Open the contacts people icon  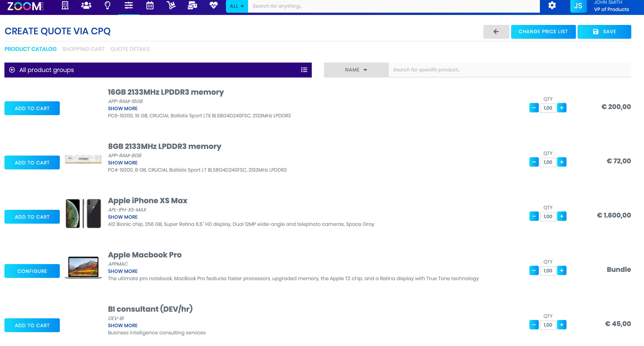[x=86, y=6]
